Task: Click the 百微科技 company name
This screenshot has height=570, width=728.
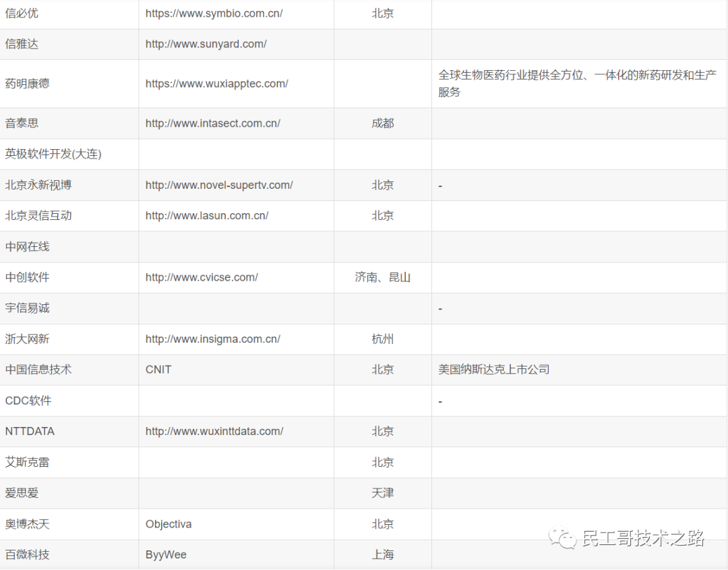Action: tap(27, 555)
